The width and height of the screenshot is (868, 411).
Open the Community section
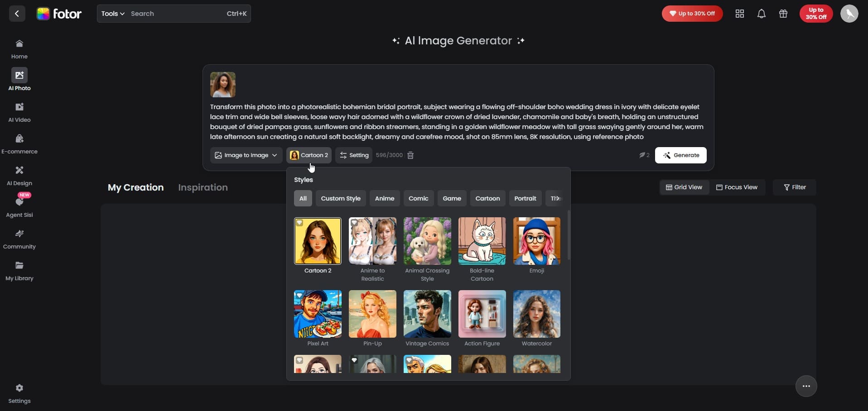click(19, 239)
